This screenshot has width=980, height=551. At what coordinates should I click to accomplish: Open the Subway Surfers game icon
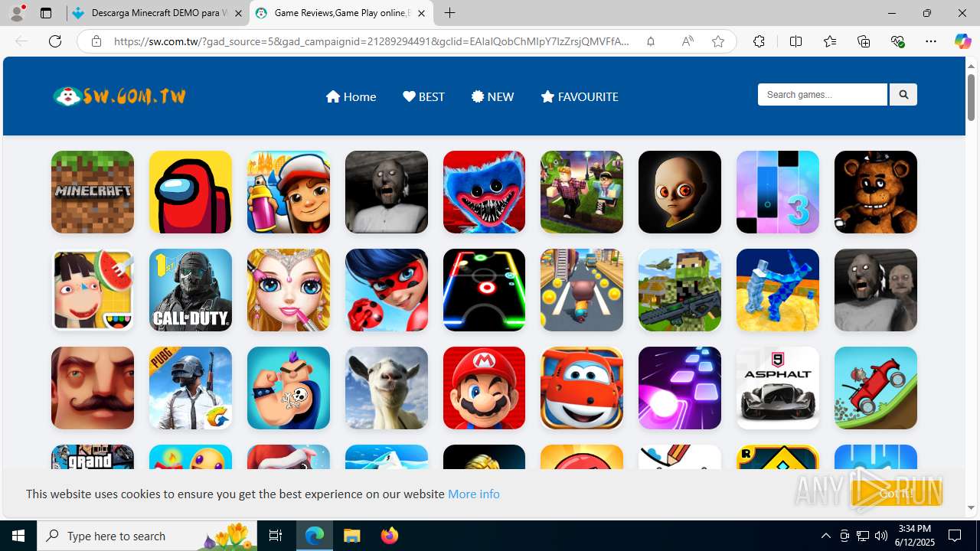point(289,192)
